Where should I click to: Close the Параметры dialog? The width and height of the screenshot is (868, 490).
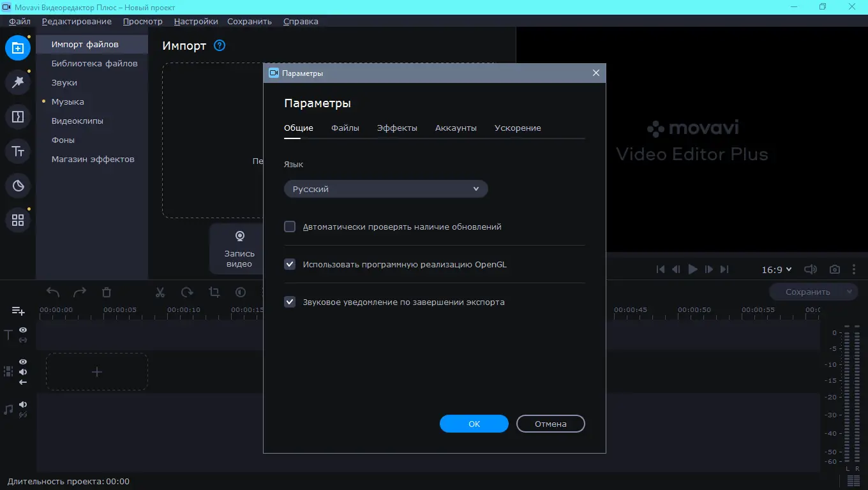click(x=596, y=73)
